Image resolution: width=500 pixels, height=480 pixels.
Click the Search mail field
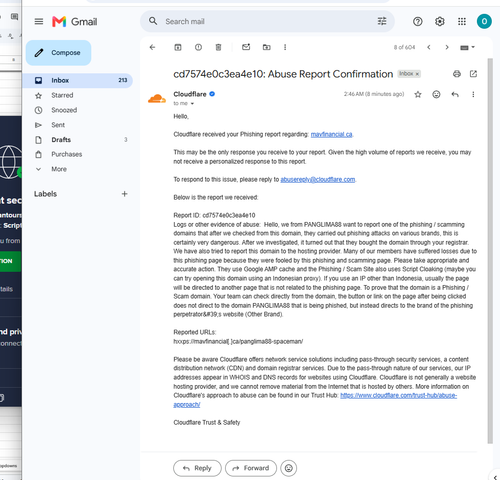pos(267,21)
